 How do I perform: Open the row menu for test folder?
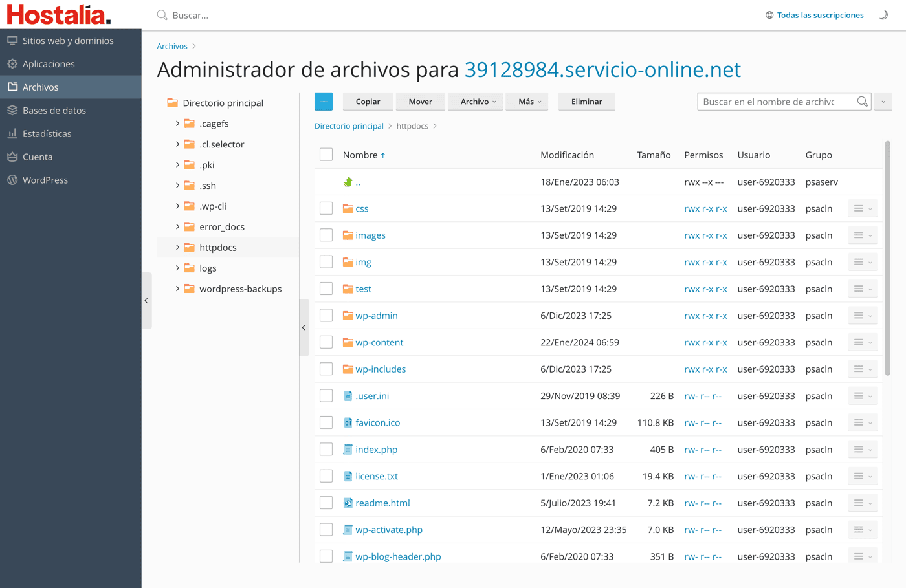click(863, 289)
